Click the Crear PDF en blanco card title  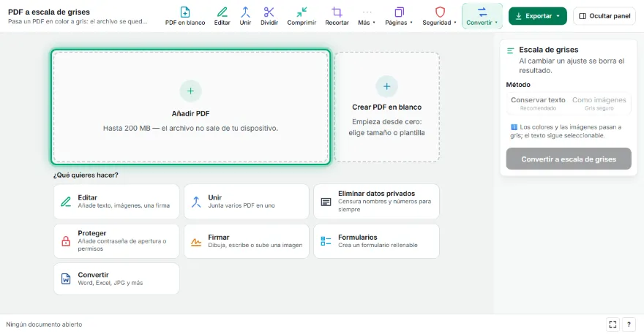pyautogui.click(x=386, y=107)
